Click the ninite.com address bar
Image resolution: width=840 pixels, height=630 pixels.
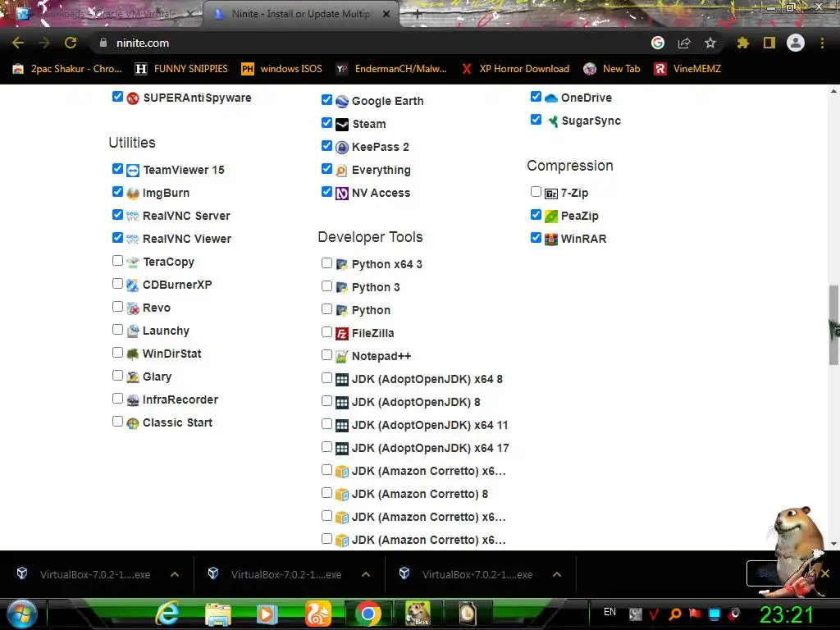370,43
